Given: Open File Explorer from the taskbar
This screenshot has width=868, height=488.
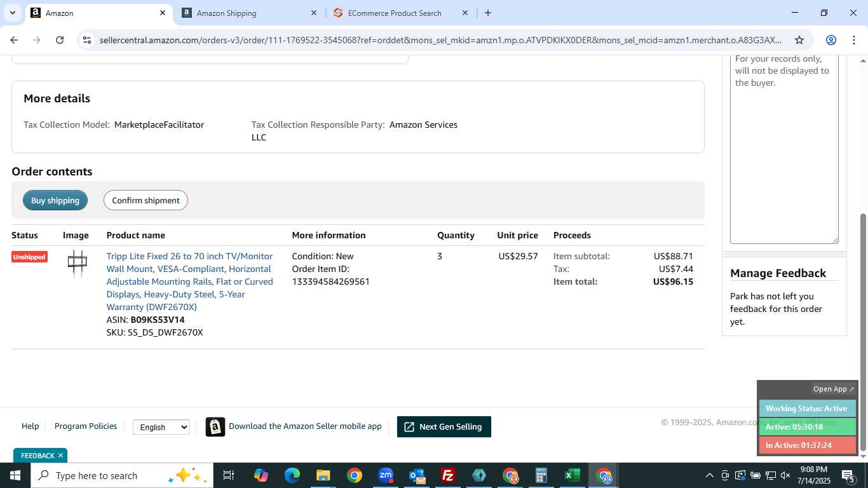Looking at the screenshot, I should point(323,475).
